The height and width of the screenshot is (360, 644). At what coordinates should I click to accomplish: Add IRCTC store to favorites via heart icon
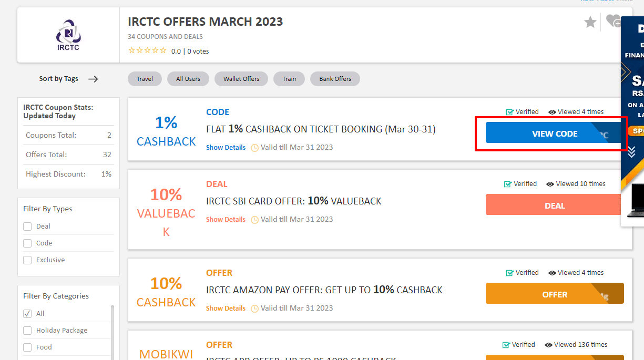pos(612,22)
